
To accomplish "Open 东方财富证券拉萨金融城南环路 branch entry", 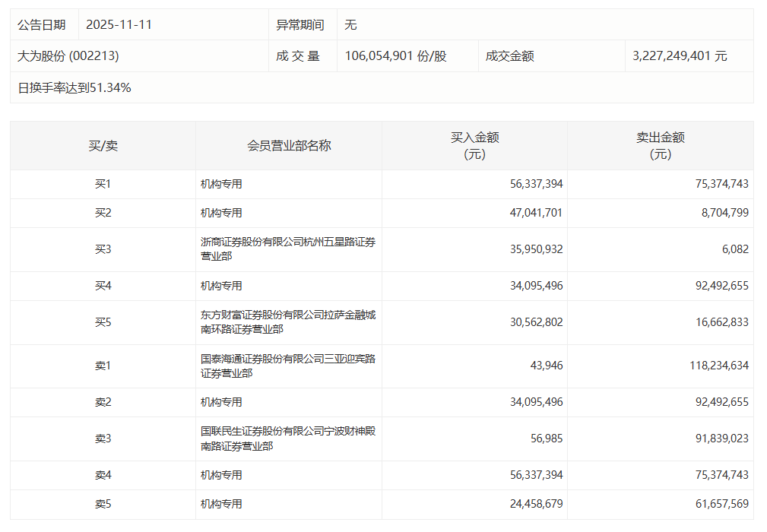I will pyautogui.click(x=287, y=322).
